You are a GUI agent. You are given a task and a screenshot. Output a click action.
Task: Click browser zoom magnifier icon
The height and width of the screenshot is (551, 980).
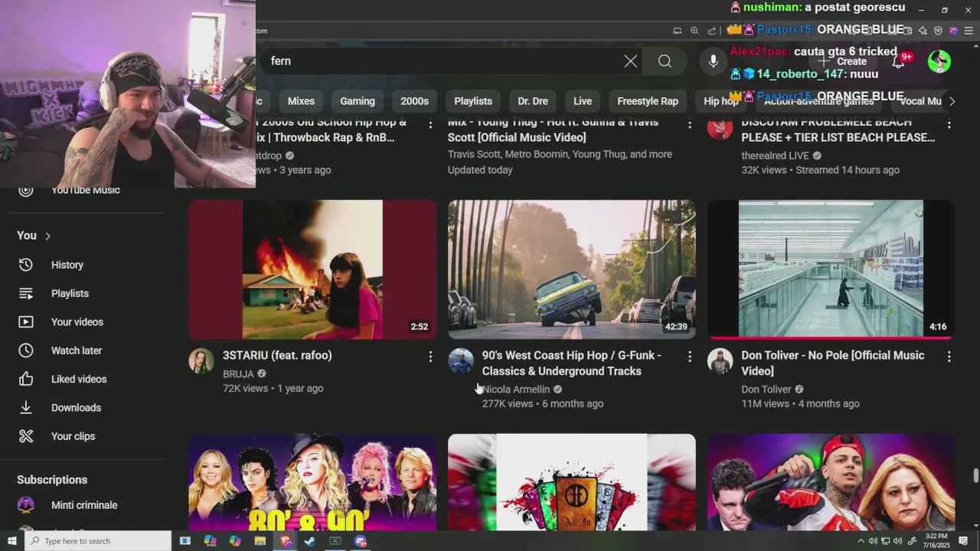[694, 31]
